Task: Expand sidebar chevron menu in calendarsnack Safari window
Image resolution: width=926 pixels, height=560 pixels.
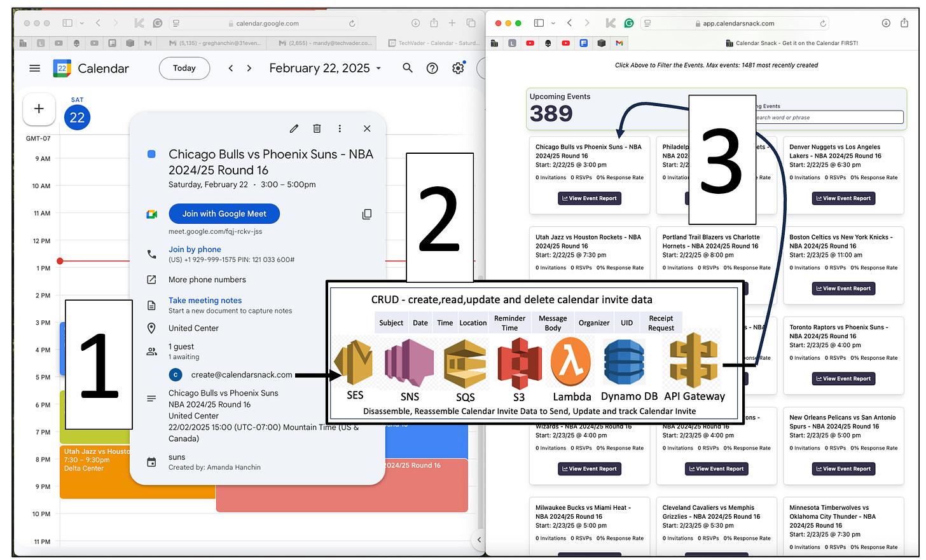Action: click(553, 23)
